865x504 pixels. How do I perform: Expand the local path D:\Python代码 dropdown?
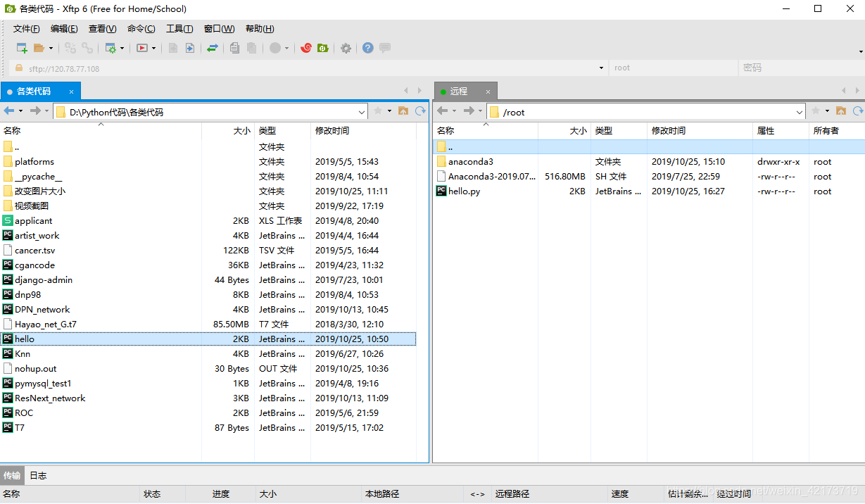click(x=362, y=112)
